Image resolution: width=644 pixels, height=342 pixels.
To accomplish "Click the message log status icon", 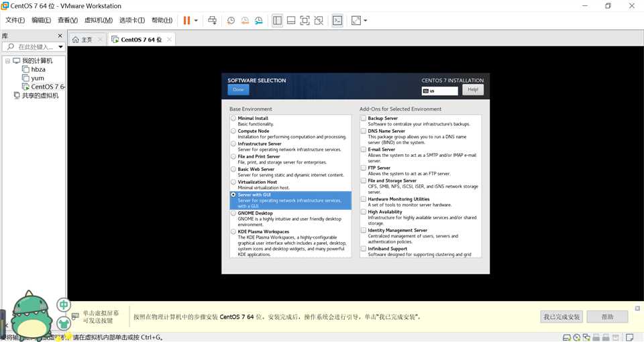I will (629, 337).
